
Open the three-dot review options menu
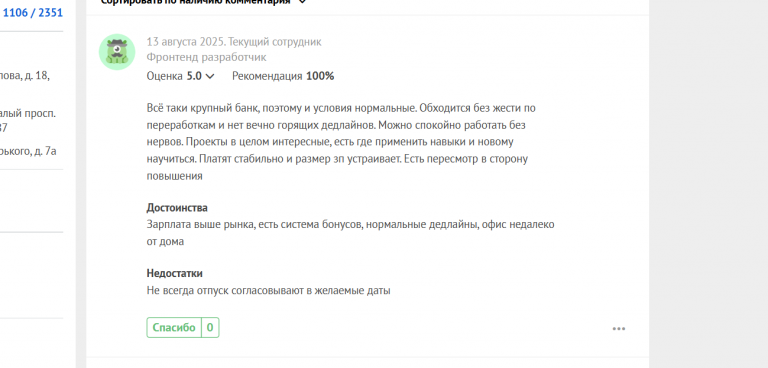(x=619, y=329)
